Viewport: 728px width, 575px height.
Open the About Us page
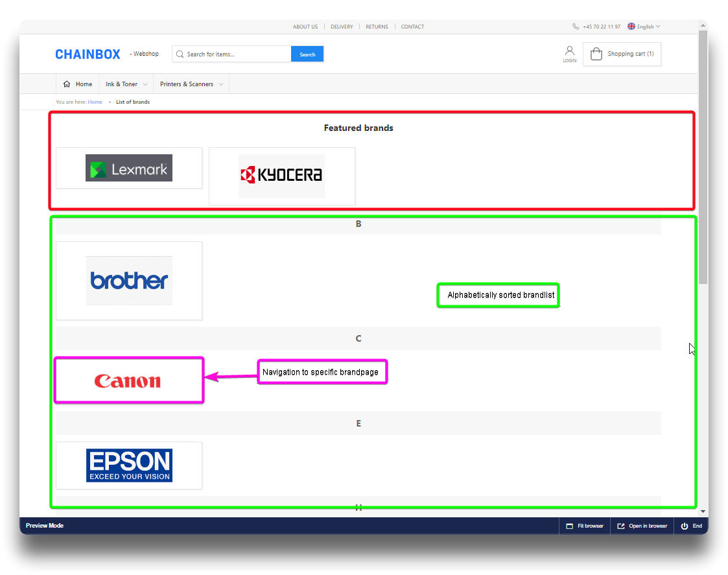305,27
